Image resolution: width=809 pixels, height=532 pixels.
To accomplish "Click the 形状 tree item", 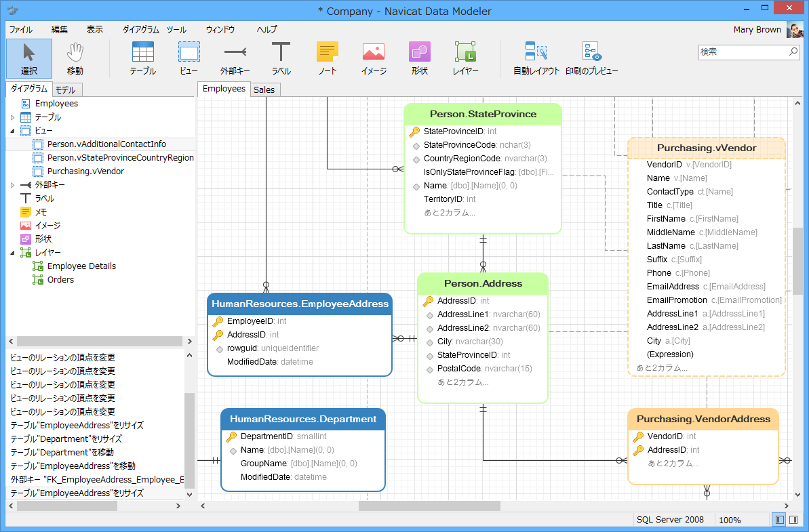I will pos(43,239).
